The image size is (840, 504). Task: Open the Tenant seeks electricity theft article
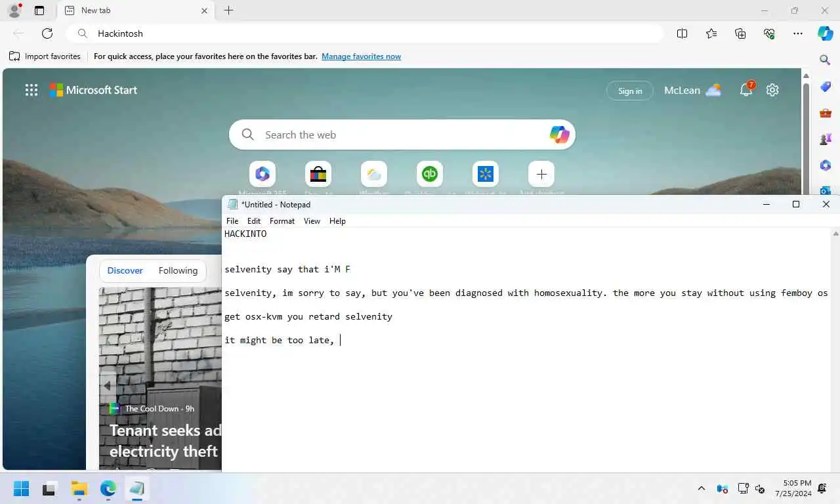[164, 441]
